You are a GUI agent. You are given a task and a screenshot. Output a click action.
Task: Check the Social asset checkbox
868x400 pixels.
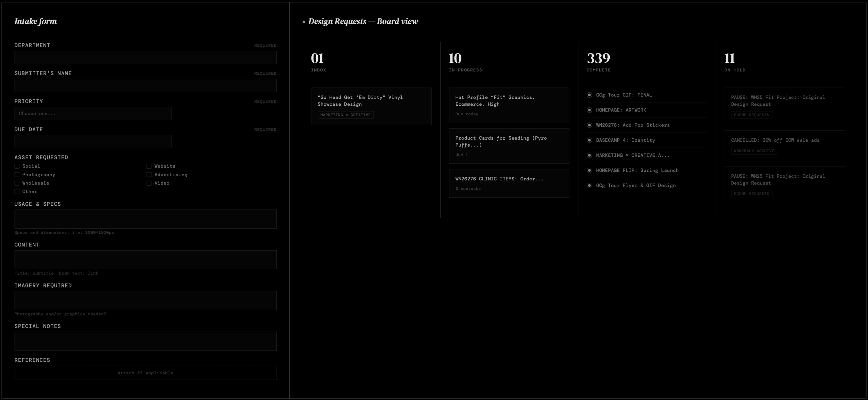coord(17,166)
